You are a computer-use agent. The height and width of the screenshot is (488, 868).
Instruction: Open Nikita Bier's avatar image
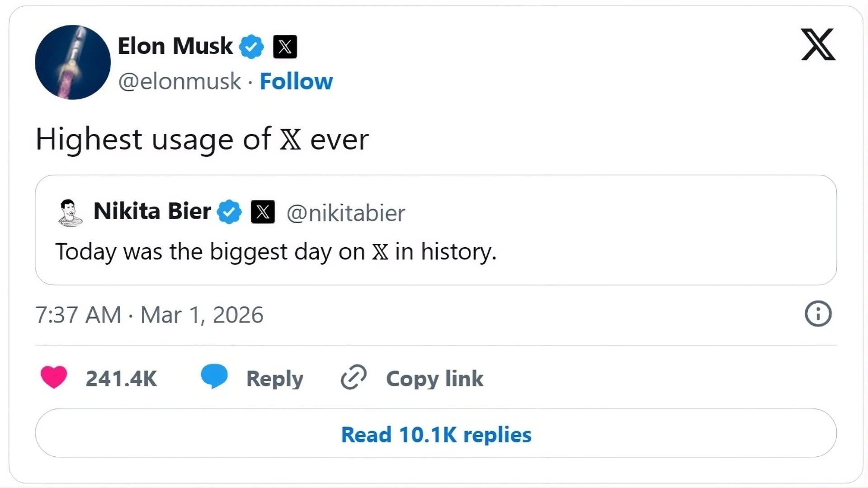coord(70,212)
